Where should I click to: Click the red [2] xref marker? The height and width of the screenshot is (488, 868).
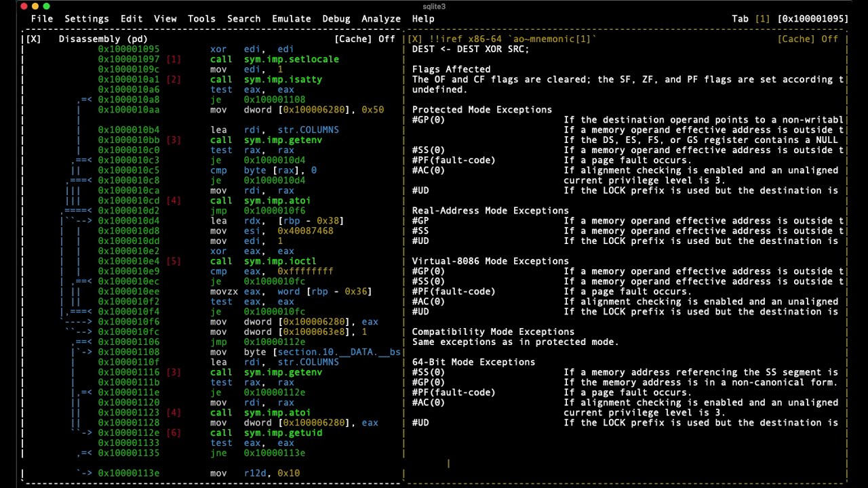pos(174,80)
